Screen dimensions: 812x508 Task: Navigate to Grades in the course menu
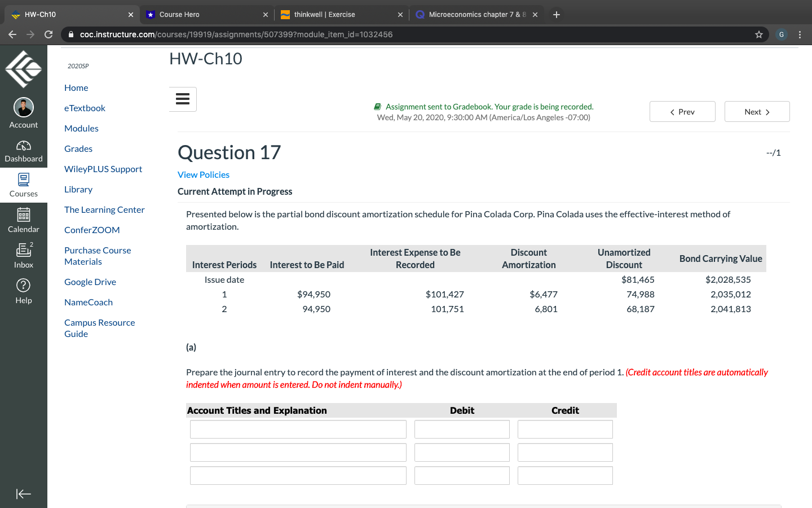[78, 148]
